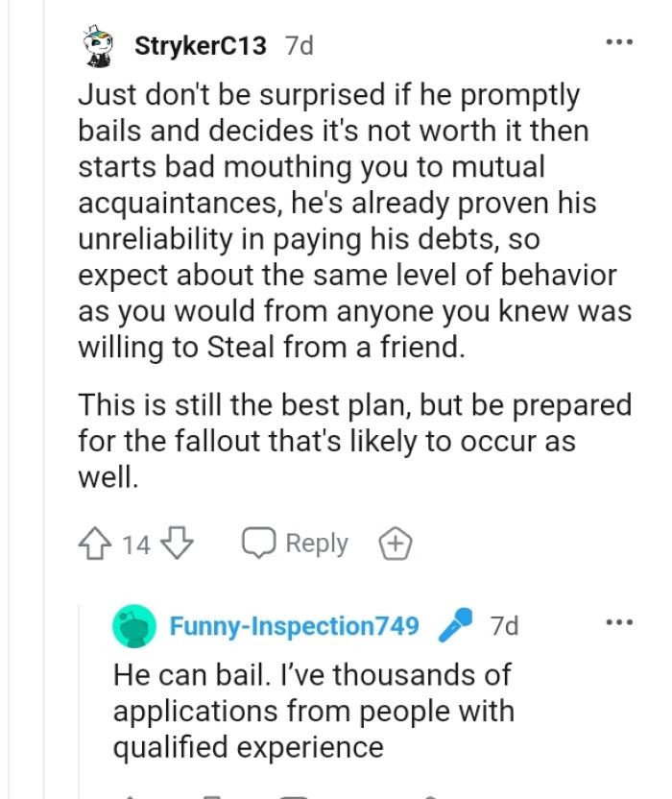Open the overflow menu on StrykerC13's comment
Image resolution: width=672 pixels, height=799 pixels.
coord(621,40)
